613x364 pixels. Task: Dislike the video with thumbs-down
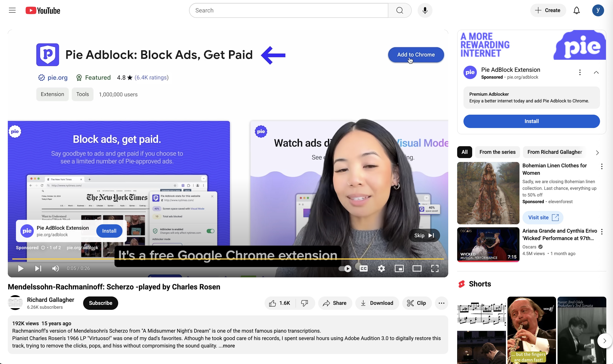pyautogui.click(x=304, y=303)
